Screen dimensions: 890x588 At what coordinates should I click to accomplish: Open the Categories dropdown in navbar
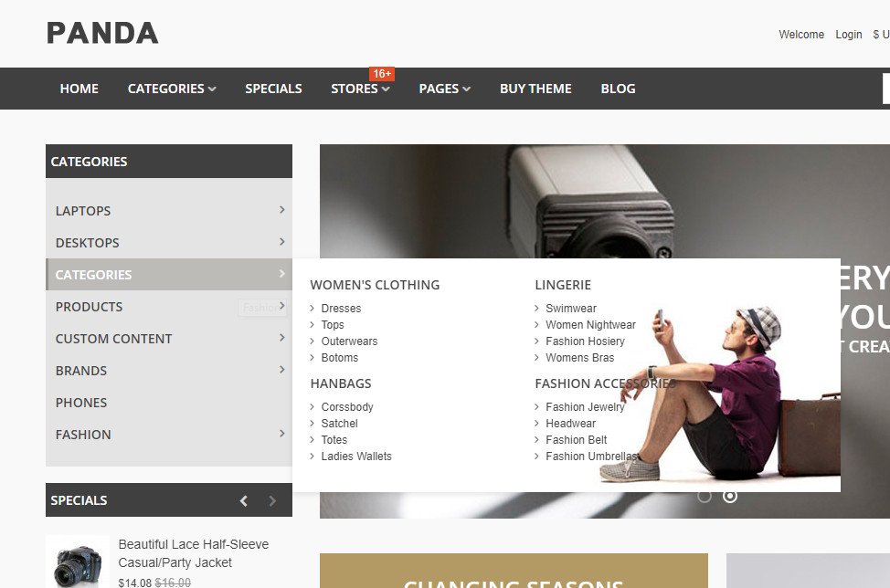(x=172, y=89)
